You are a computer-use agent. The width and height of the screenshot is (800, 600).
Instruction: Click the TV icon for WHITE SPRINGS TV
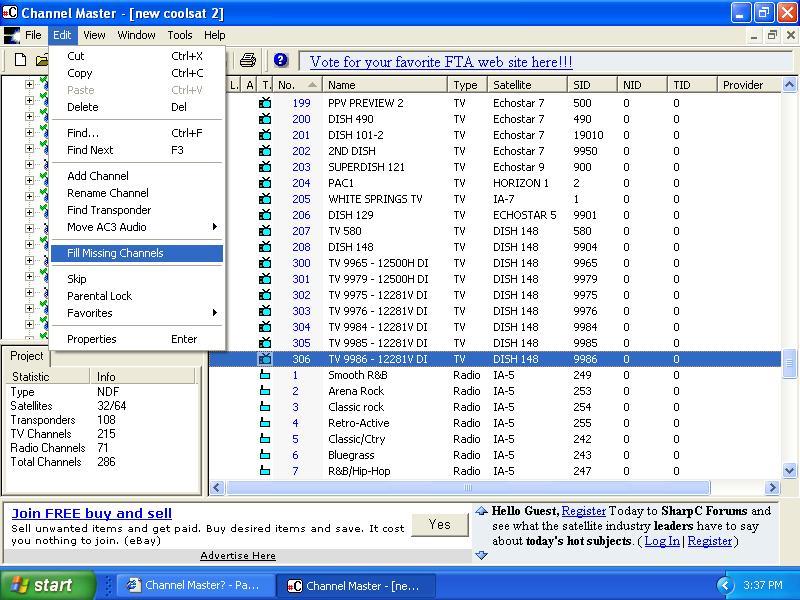pos(265,199)
